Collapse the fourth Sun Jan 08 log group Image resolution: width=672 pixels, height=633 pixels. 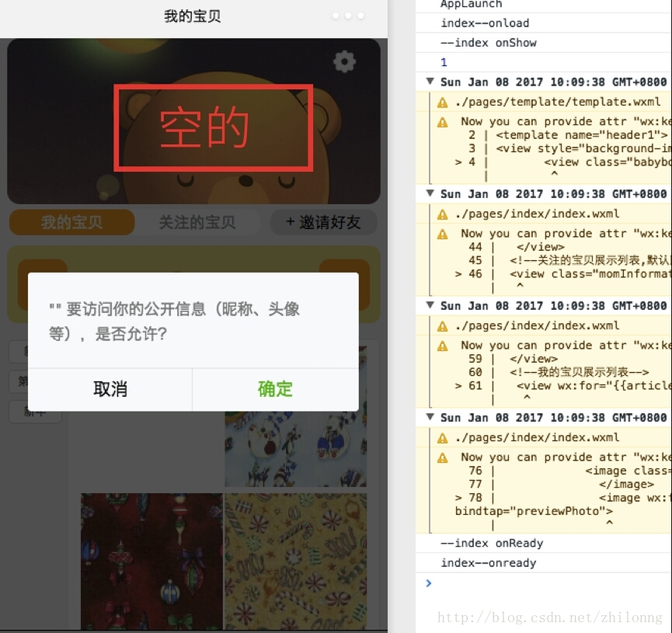(430, 416)
